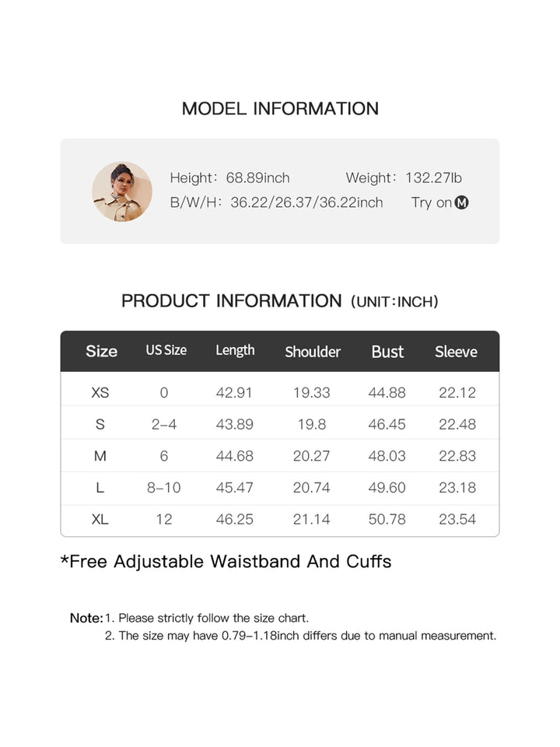Image resolution: width=560 pixels, height=747 pixels.
Task: Click the 42.91 length value
Action: pos(234,393)
